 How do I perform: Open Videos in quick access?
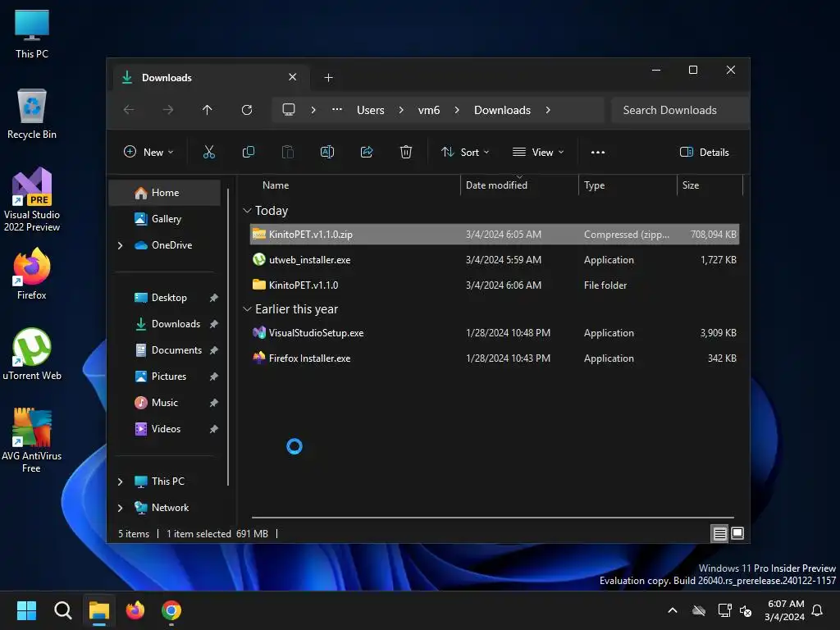164,429
